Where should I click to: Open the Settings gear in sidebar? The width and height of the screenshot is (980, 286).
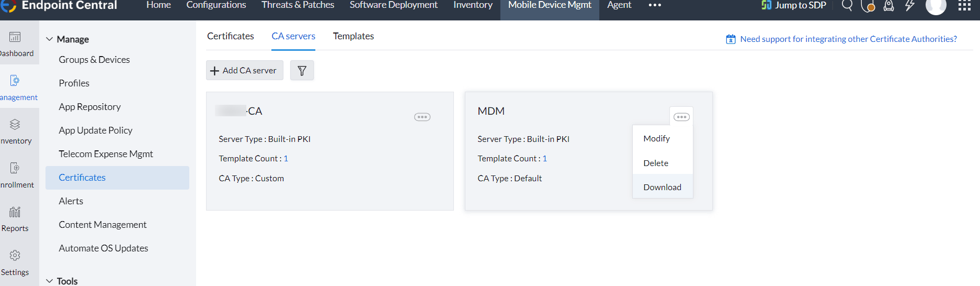pyautogui.click(x=15, y=256)
